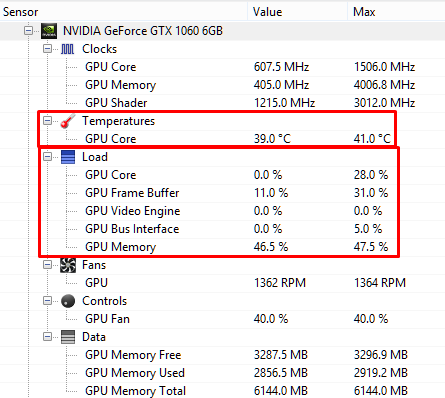
Task: Click the Sensor column header
Action: [x=123, y=12]
